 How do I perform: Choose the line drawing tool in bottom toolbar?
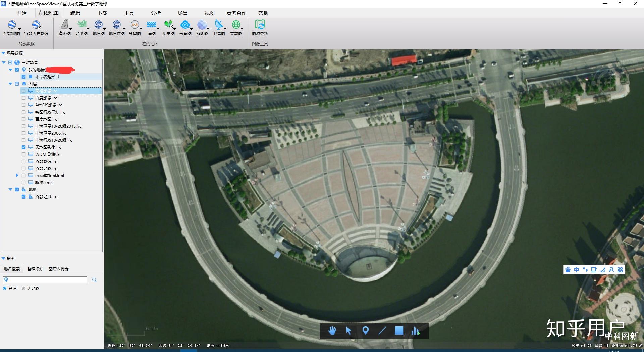[382, 331]
